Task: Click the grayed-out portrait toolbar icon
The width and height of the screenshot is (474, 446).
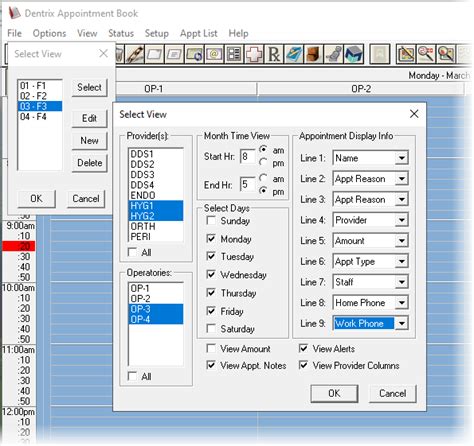Action: (380, 54)
